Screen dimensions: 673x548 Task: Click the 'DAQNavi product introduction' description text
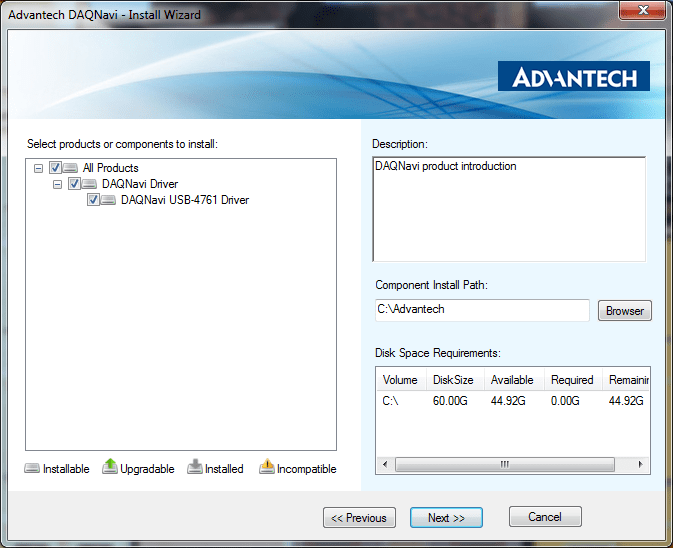click(446, 166)
